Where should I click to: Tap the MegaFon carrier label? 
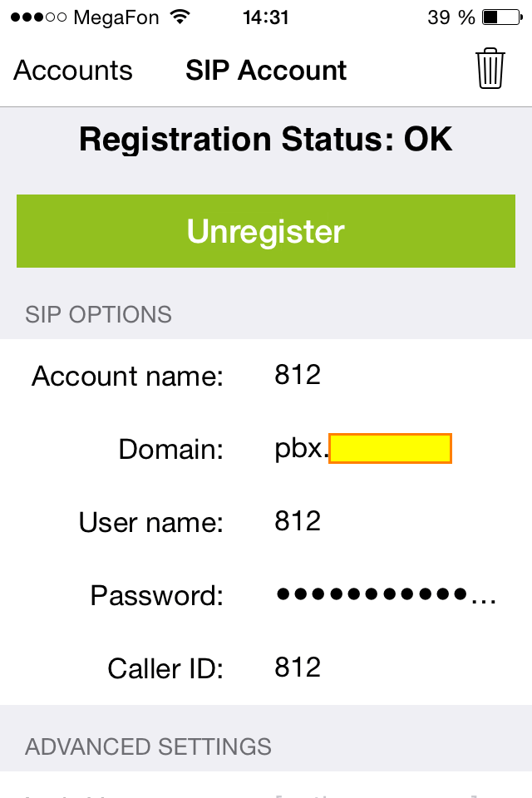point(116,17)
